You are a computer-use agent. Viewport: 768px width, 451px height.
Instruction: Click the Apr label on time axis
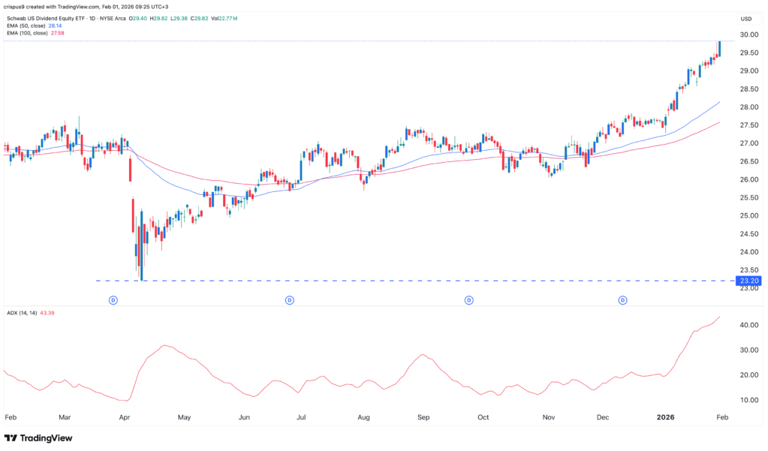click(124, 417)
